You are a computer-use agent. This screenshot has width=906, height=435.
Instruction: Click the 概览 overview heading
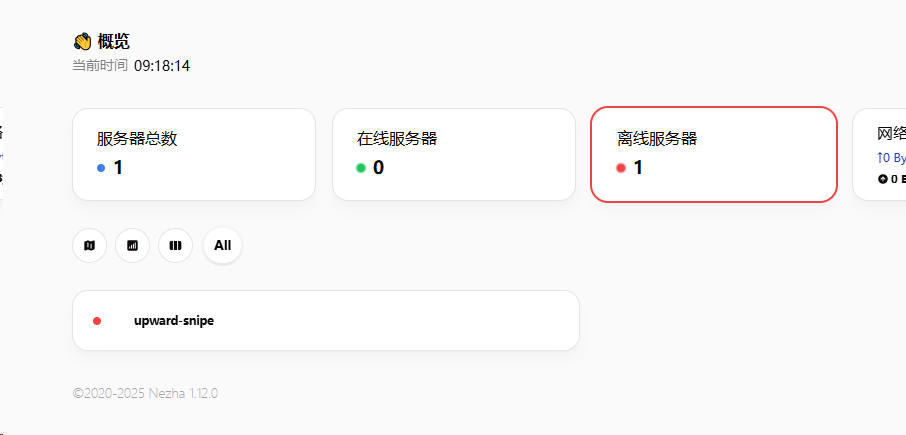tap(114, 42)
